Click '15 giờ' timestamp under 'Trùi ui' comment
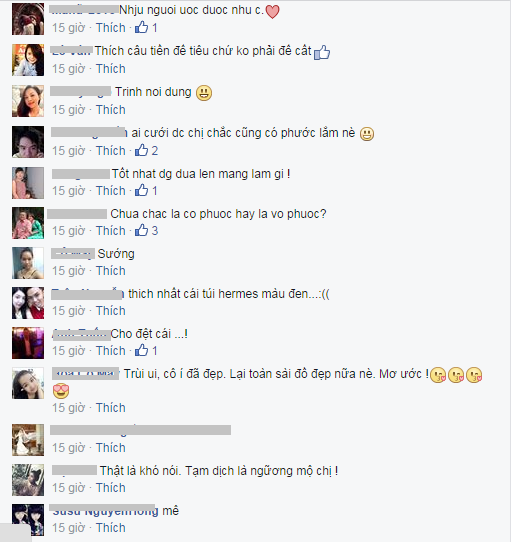Viewport: 511px width, 542px height. 69,408
